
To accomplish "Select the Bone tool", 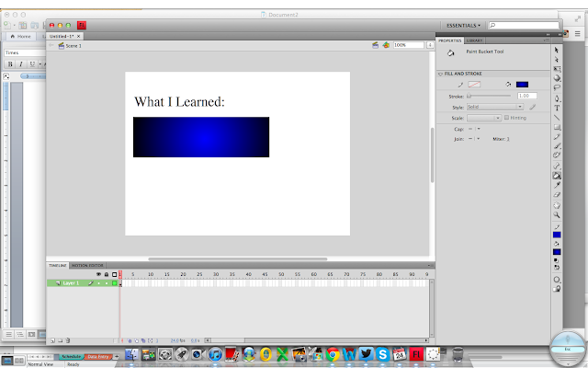I will 557,166.
